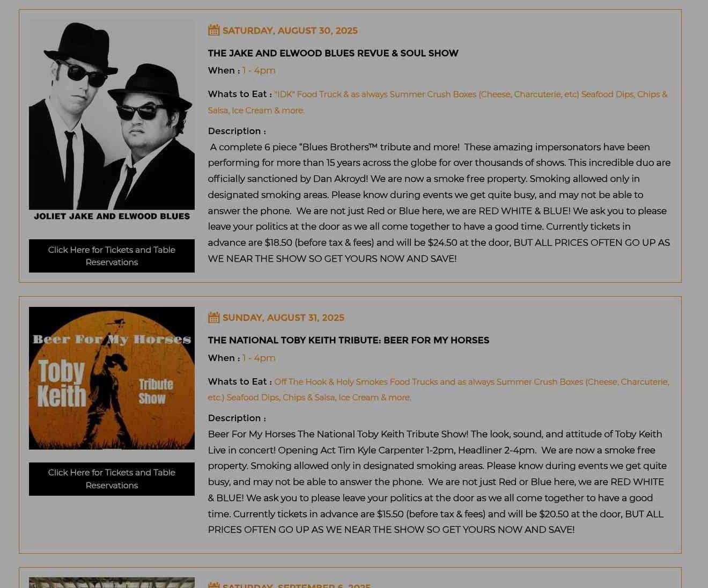Click tickets button under the Blues Brothers photo
The height and width of the screenshot is (588, 708).
coord(112,256)
